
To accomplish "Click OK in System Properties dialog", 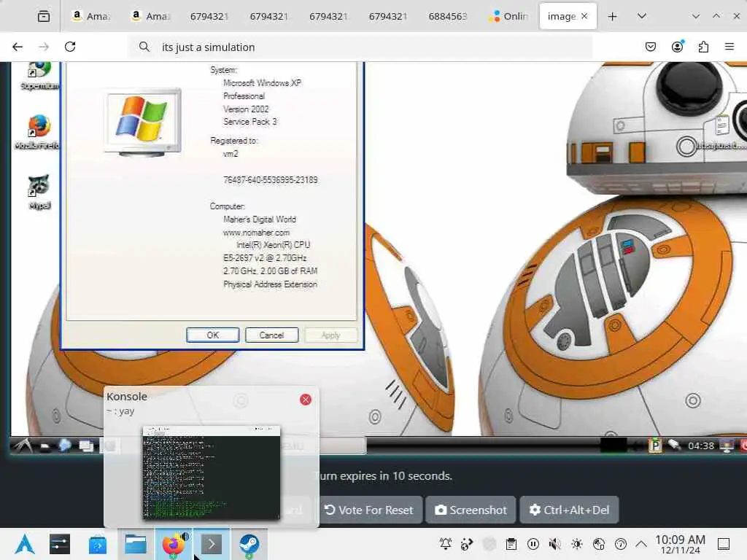I will pyautogui.click(x=213, y=335).
